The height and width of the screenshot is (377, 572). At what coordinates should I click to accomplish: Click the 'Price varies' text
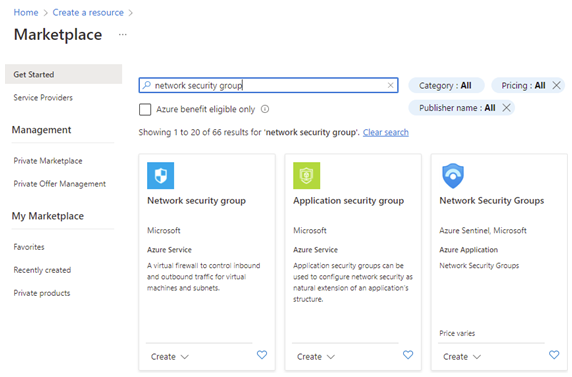click(x=457, y=333)
